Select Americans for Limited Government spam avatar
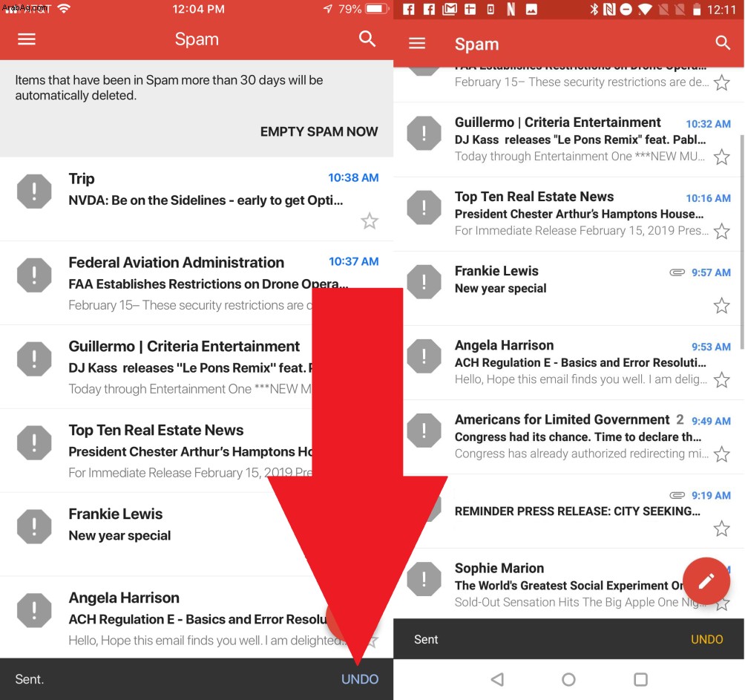Image resolution: width=745 pixels, height=700 pixels. pyautogui.click(x=424, y=431)
